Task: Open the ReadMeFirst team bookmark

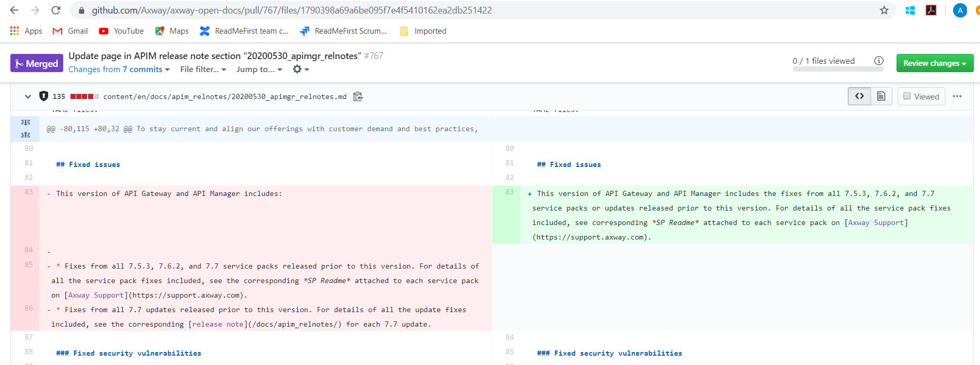Action: (x=244, y=31)
